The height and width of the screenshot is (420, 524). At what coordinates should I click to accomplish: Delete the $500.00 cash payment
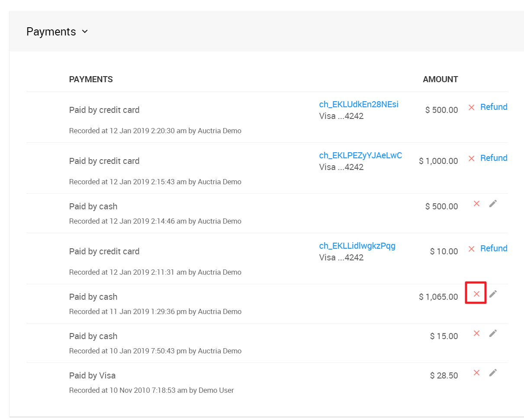pyautogui.click(x=476, y=204)
